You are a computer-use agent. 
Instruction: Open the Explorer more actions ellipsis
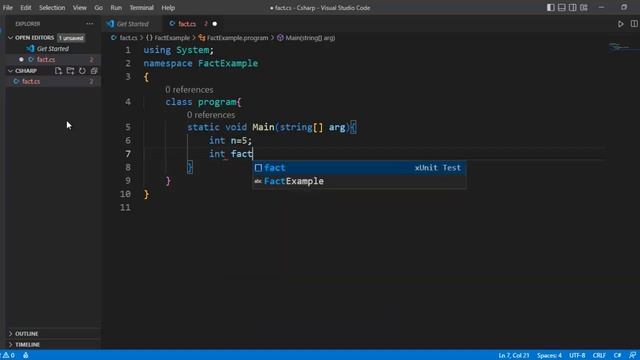coord(89,24)
